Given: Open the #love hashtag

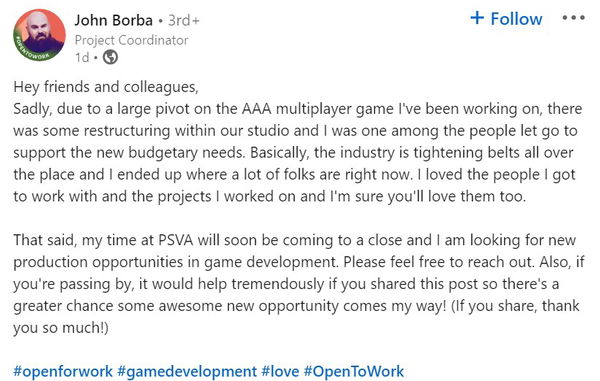Looking at the screenshot, I should pyautogui.click(x=280, y=371).
